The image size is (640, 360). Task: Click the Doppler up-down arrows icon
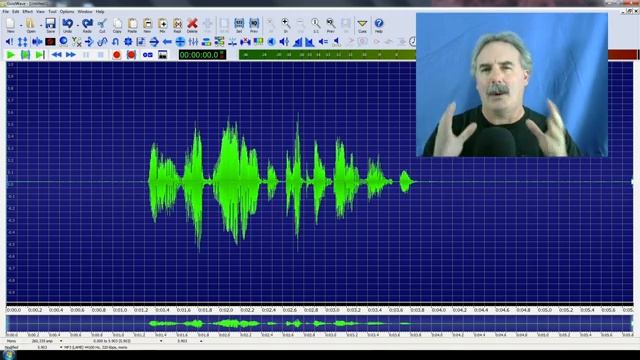click(22, 42)
